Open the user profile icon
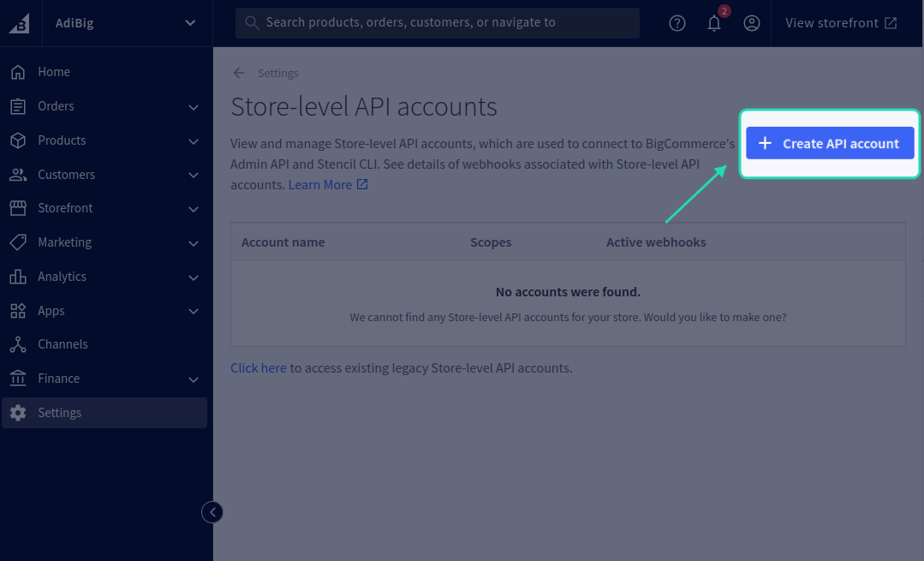924x561 pixels. pos(751,23)
